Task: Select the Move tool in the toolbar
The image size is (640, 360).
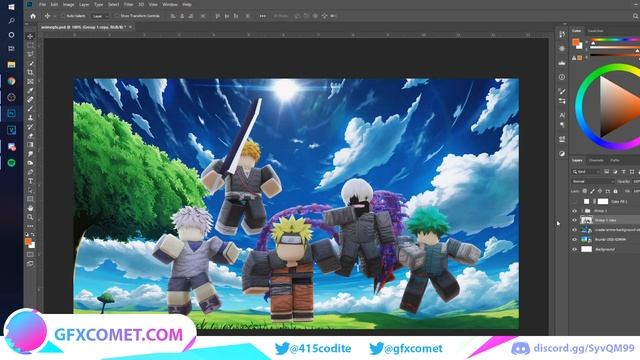Action: click(30, 36)
